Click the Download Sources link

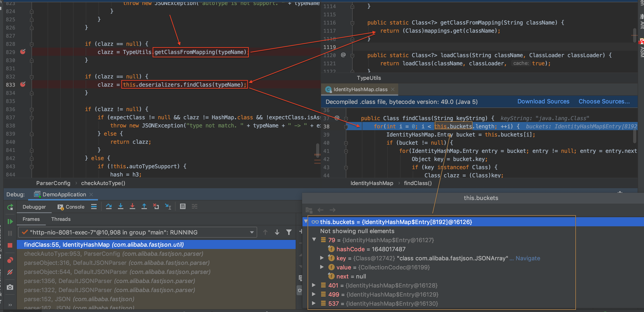(543, 102)
